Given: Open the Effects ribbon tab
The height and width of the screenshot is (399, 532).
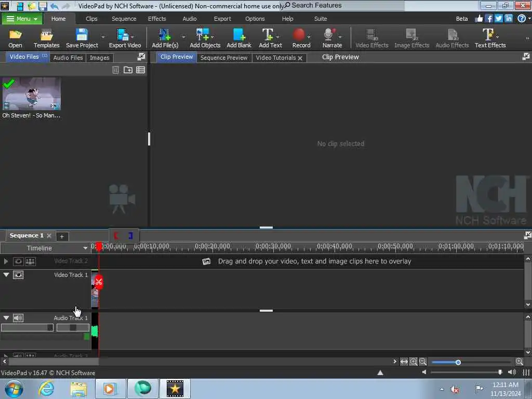Looking at the screenshot, I should (x=157, y=19).
